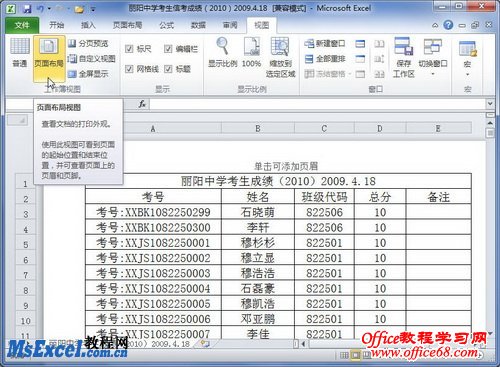Click the View Side by Side icon
Viewport: 500px width, 367px height.
pos(379,44)
